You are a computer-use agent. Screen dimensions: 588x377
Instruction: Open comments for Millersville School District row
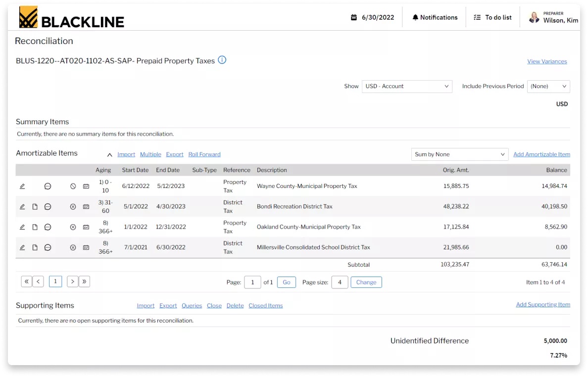tap(48, 247)
